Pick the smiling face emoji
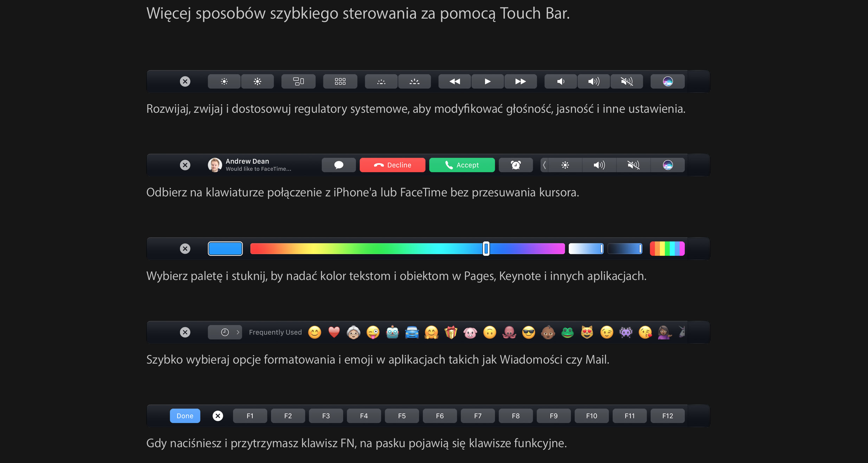868x463 pixels. 314,332
